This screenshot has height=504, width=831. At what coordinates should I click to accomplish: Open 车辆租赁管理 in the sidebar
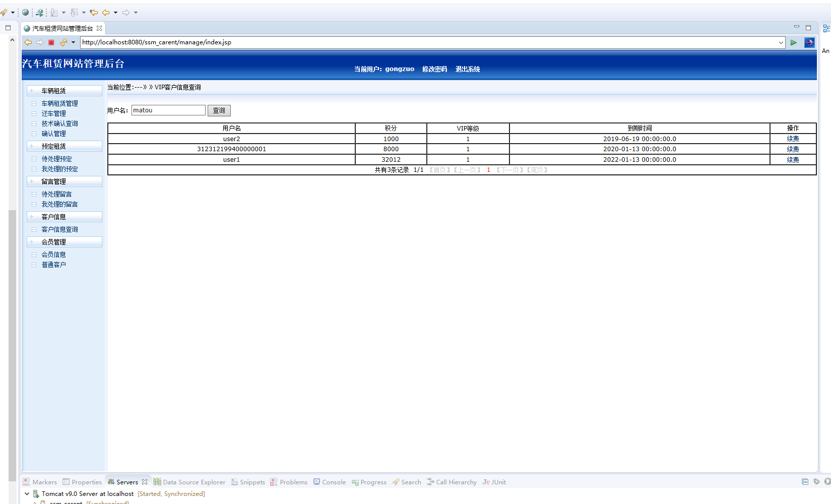point(59,103)
